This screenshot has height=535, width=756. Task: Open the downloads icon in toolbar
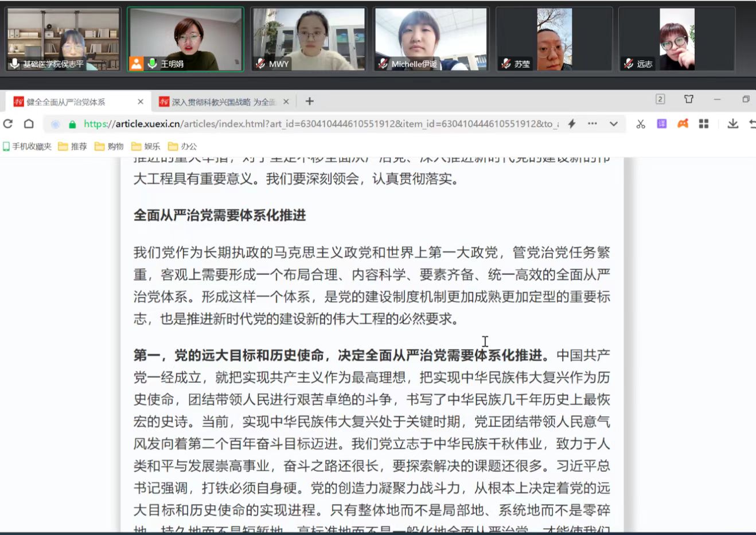[732, 124]
